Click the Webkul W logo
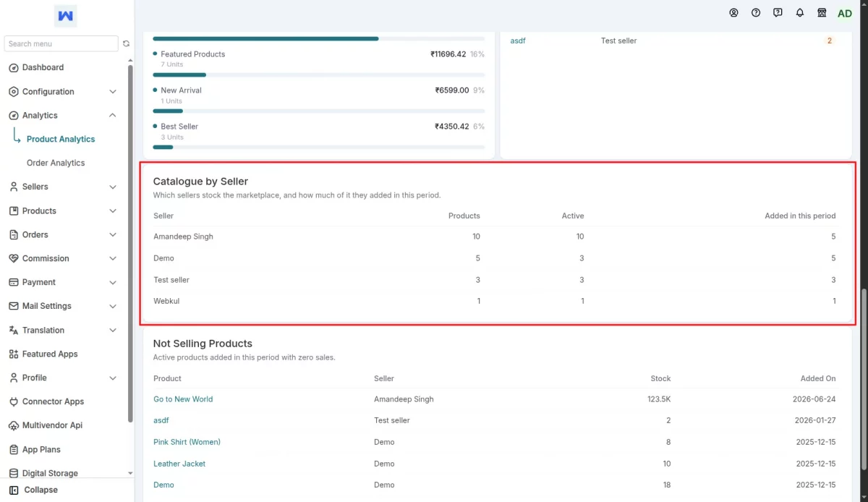The height and width of the screenshot is (502, 868). [66, 16]
